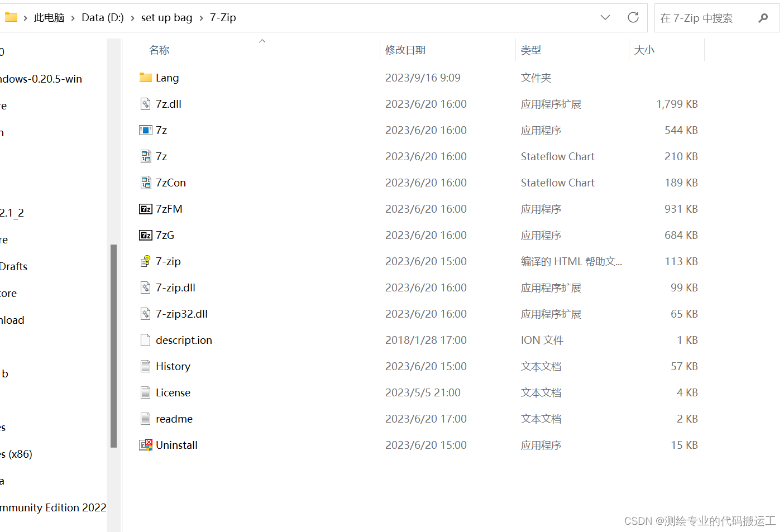The image size is (784, 532).
Task: Select sidebar item ending in 'nload'
Action: (x=12, y=320)
